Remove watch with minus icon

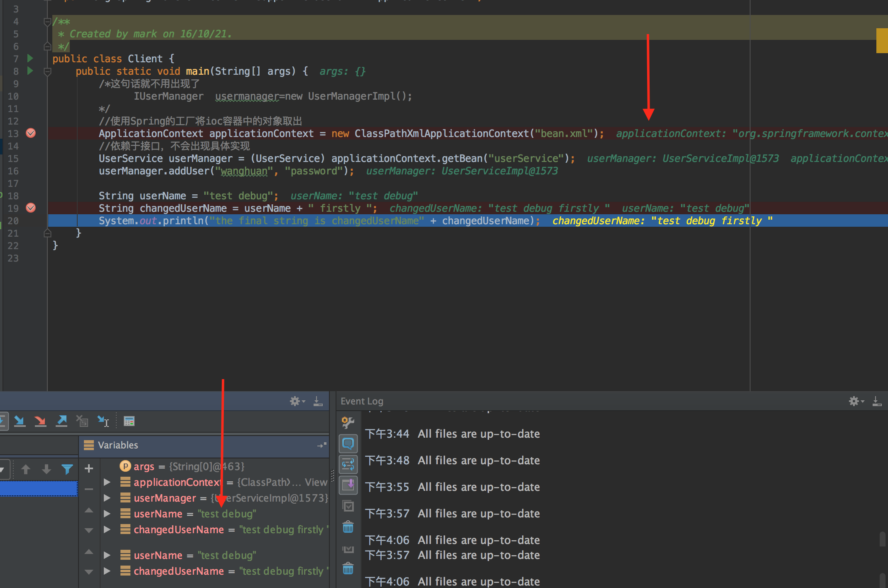tap(88, 489)
